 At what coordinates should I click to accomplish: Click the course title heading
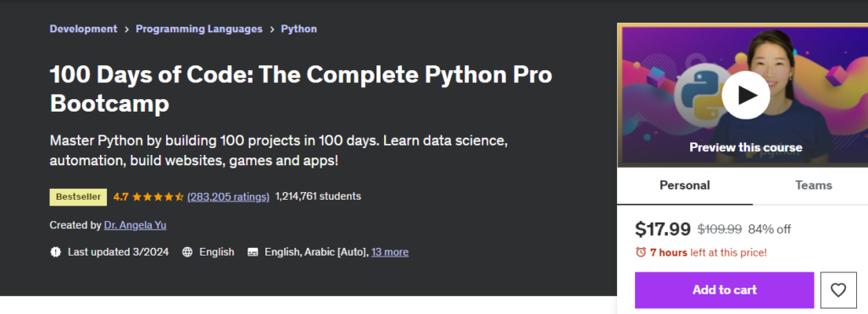click(301, 89)
